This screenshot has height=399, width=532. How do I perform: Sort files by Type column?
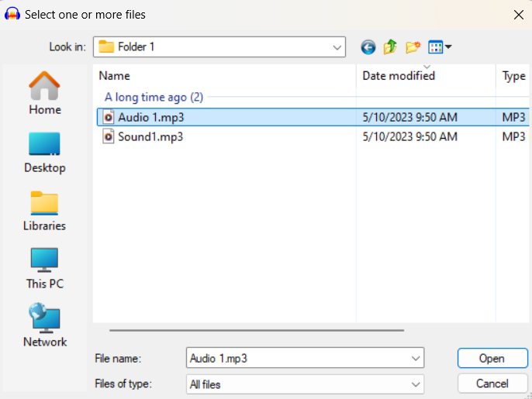click(513, 76)
